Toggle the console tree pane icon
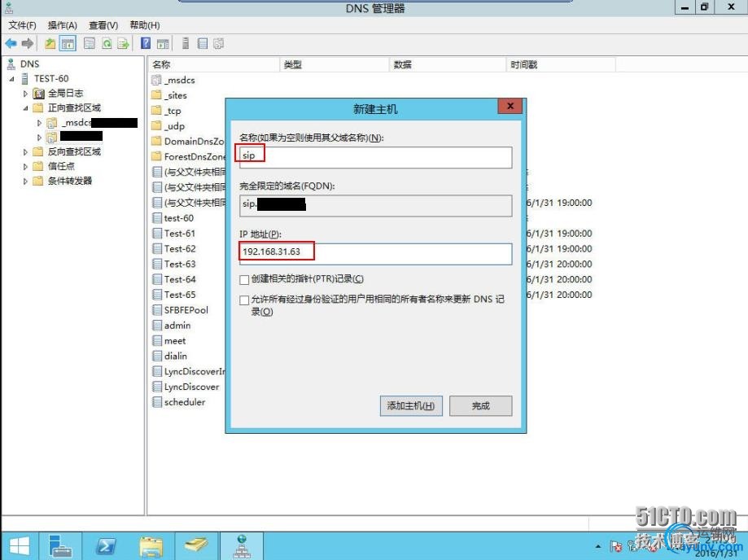This screenshot has height=560, width=748. tap(68, 44)
